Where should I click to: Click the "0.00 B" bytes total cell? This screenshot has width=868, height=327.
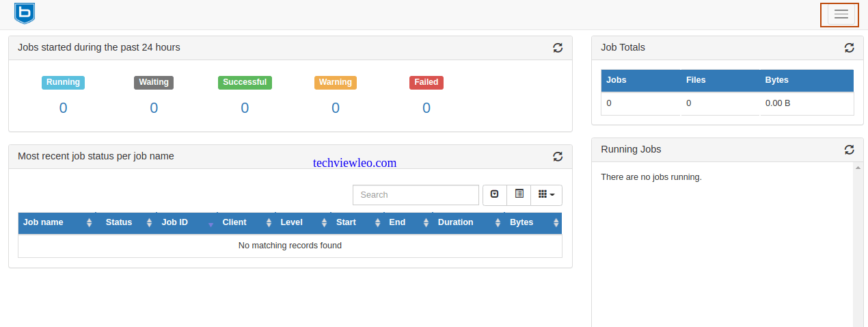[x=778, y=103]
